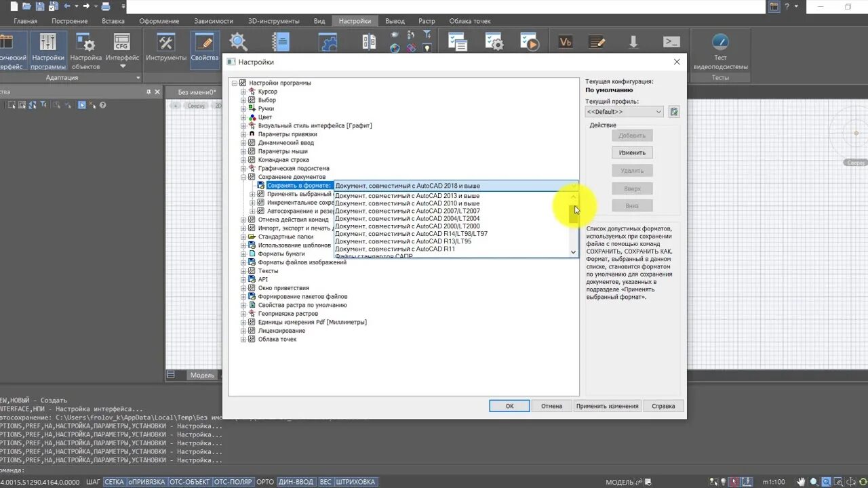Click the format list scrollbar down arrow
The height and width of the screenshot is (488, 868).
pyautogui.click(x=574, y=252)
